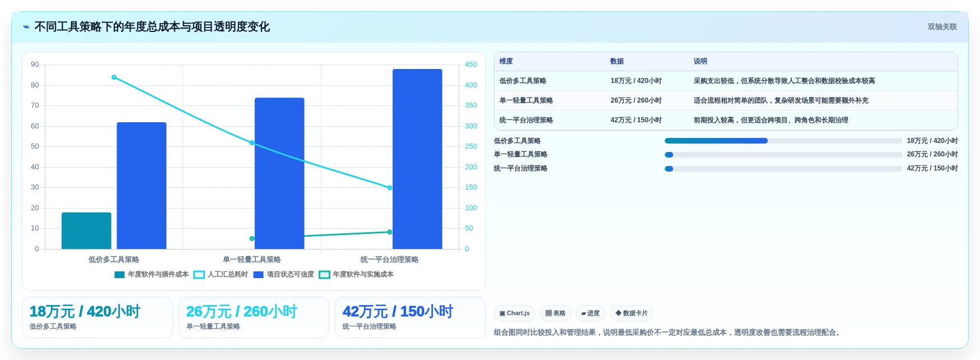
Task: Click the x-axis label 单一轻量工具策略
Action: (252, 260)
